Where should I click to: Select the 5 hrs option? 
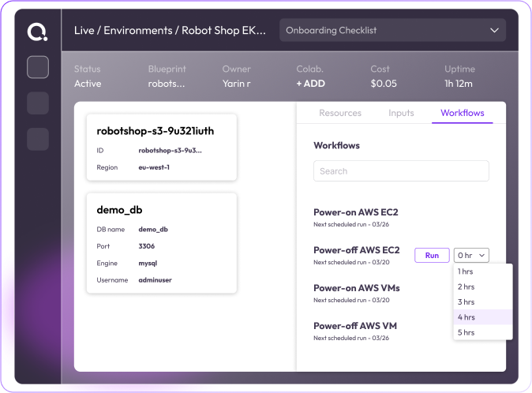pyautogui.click(x=466, y=332)
